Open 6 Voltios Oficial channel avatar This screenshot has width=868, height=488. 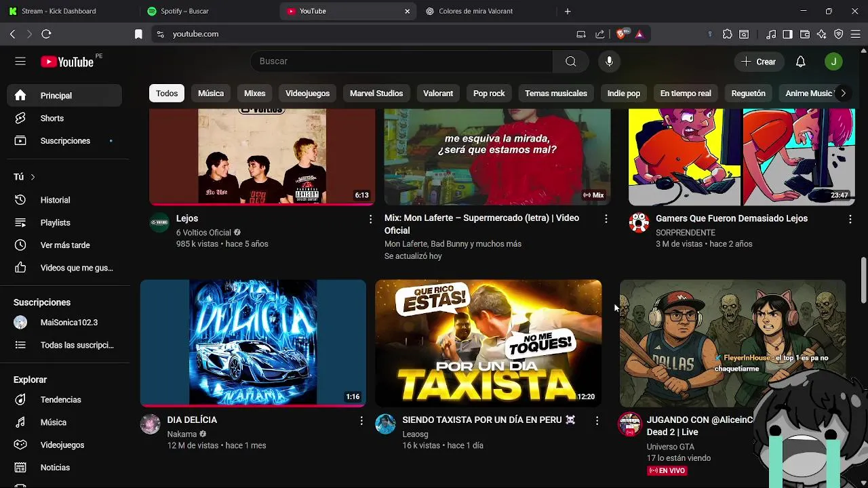pos(159,222)
